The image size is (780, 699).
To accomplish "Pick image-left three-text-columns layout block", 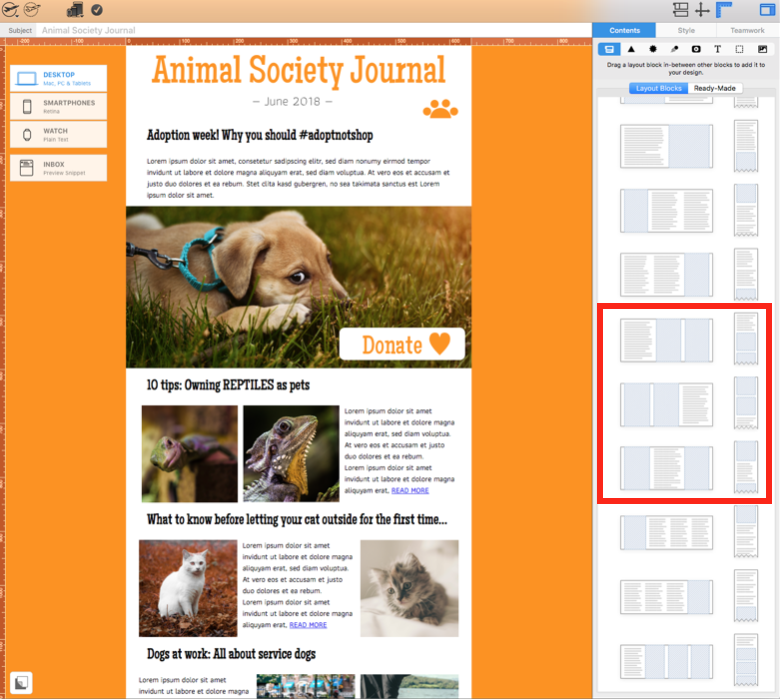I will coord(666,532).
